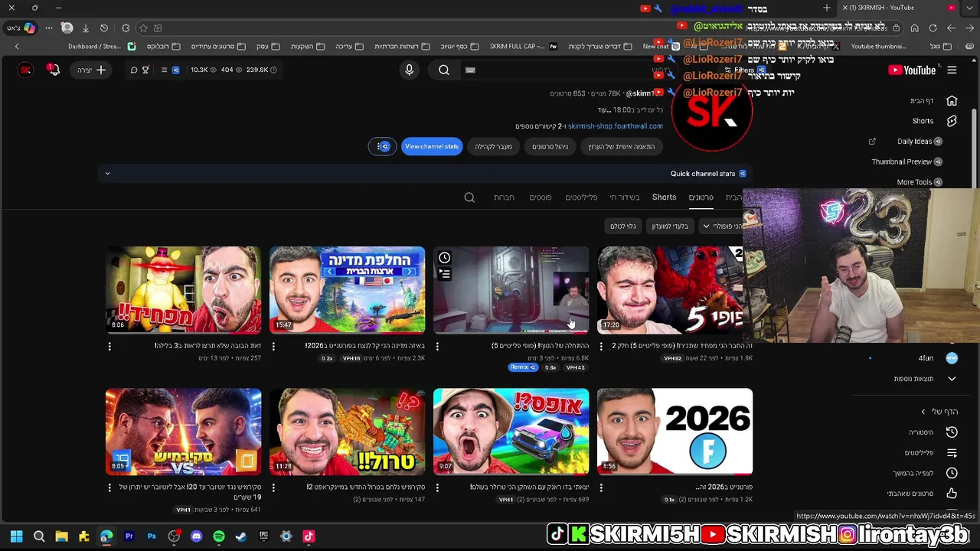Open the Copilot icon in browser toolbar

(29, 28)
